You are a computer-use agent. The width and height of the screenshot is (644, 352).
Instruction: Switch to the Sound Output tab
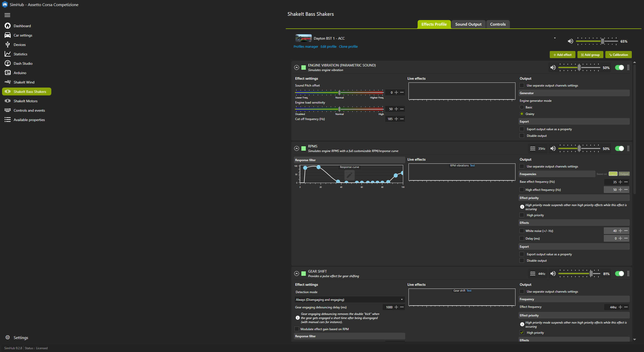click(468, 24)
